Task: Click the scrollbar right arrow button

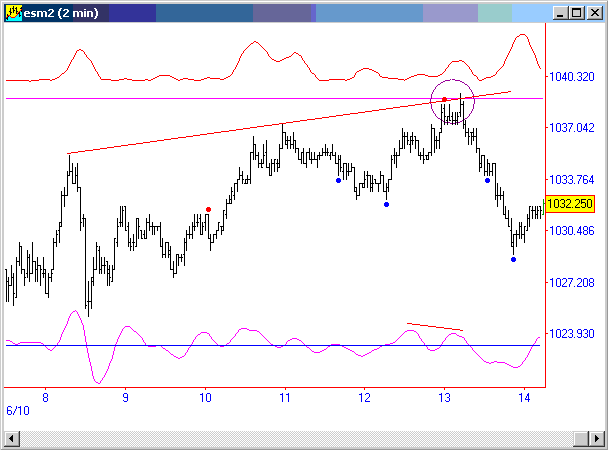Action: (595, 439)
